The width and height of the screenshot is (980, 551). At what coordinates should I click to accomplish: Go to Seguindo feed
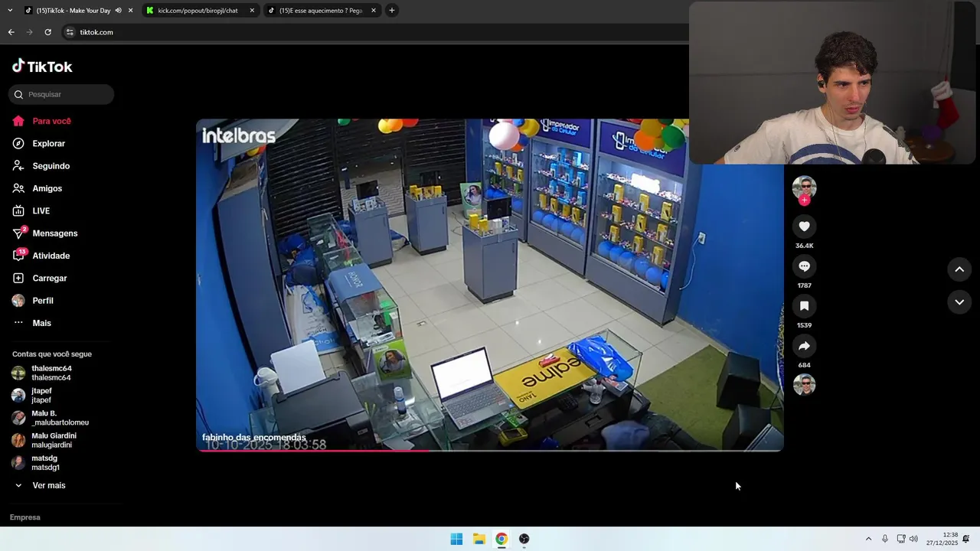(x=41, y=166)
